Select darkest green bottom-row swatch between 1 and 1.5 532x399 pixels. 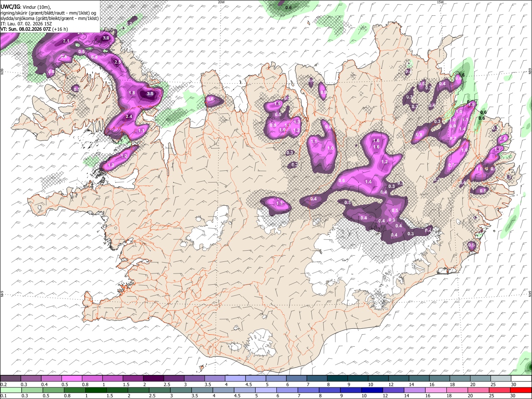click(96, 390)
